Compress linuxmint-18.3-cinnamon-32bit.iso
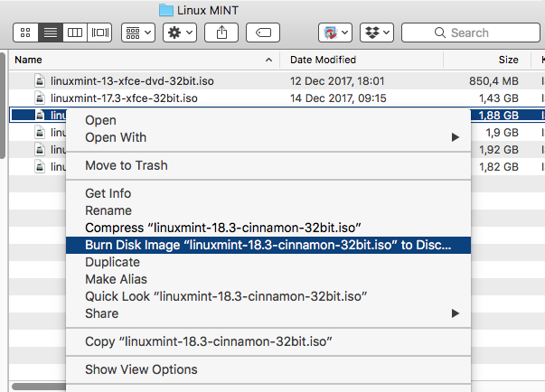Screen dimensions: 545x392 [268, 228]
